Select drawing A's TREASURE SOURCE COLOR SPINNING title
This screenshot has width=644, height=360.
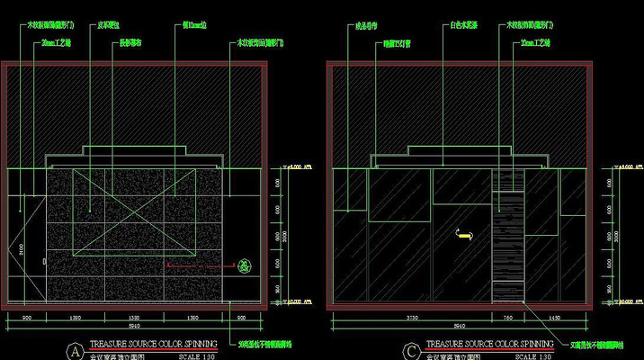154,344
